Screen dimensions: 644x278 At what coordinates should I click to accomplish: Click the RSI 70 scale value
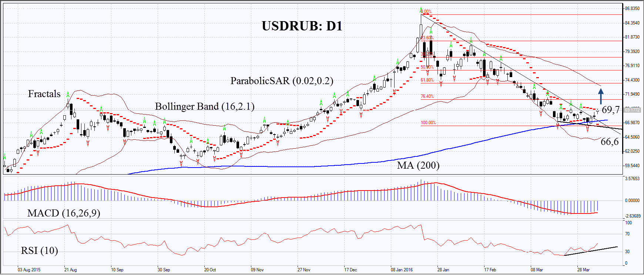(x=627, y=234)
